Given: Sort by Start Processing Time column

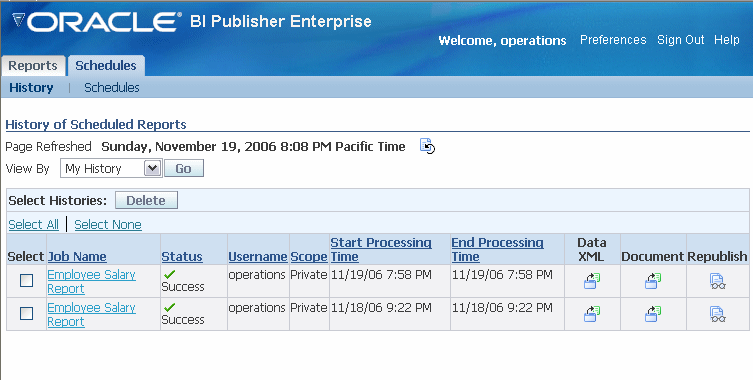Looking at the screenshot, I should [x=381, y=249].
